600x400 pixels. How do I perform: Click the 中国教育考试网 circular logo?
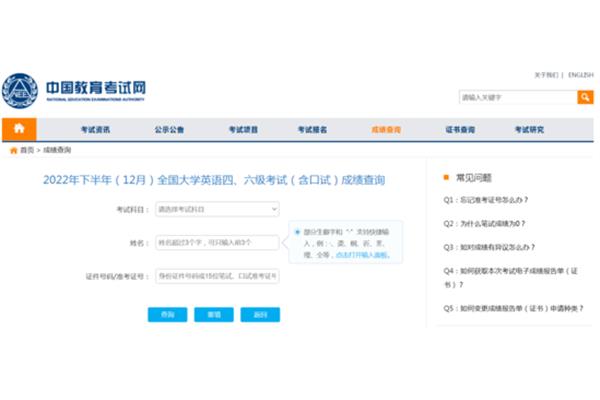click(x=20, y=91)
